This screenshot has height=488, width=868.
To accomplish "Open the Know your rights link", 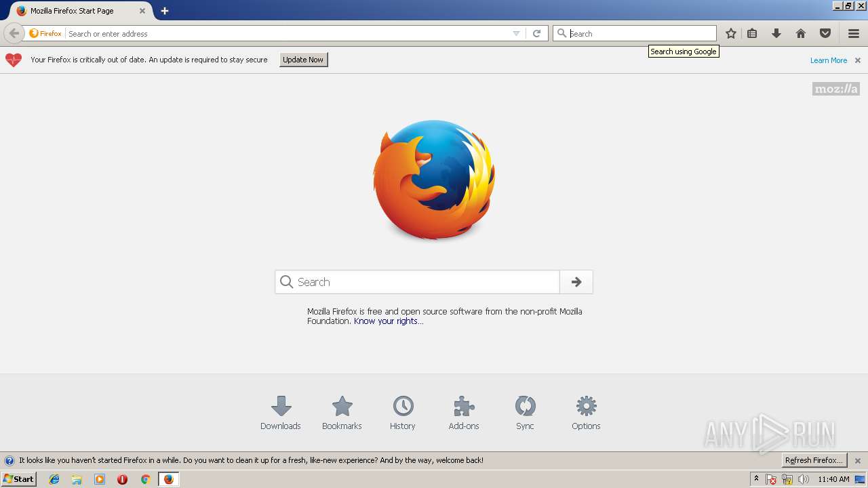I will click(x=389, y=321).
